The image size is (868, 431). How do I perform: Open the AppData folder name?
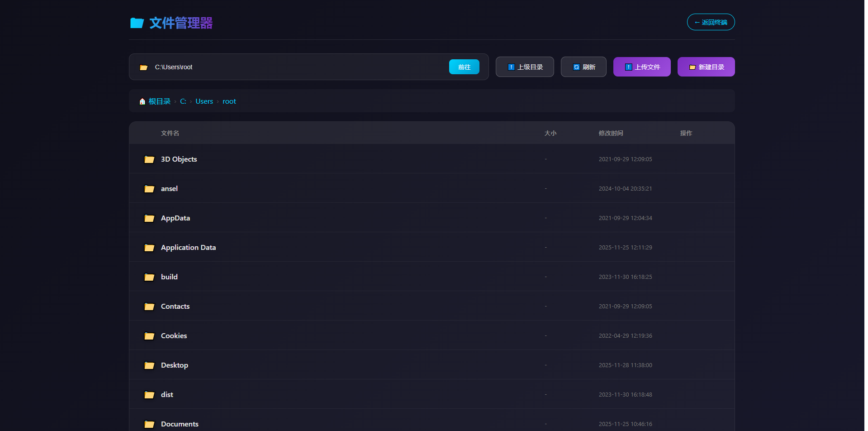[x=175, y=218]
